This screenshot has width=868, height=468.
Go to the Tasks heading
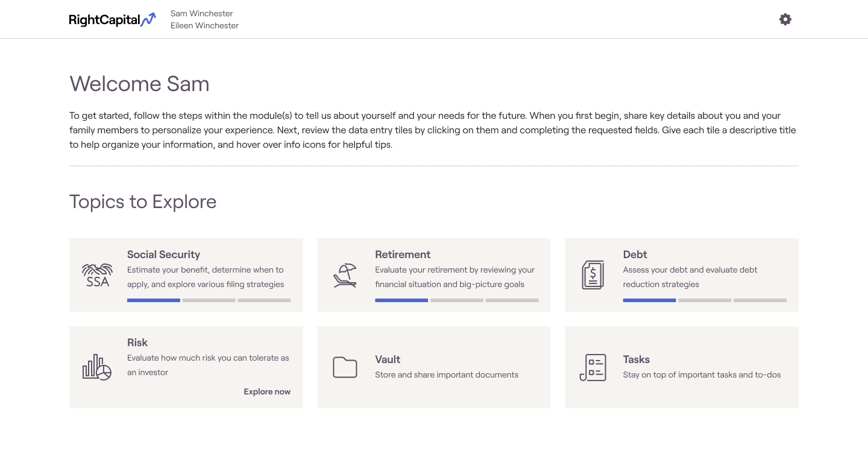coord(636,359)
